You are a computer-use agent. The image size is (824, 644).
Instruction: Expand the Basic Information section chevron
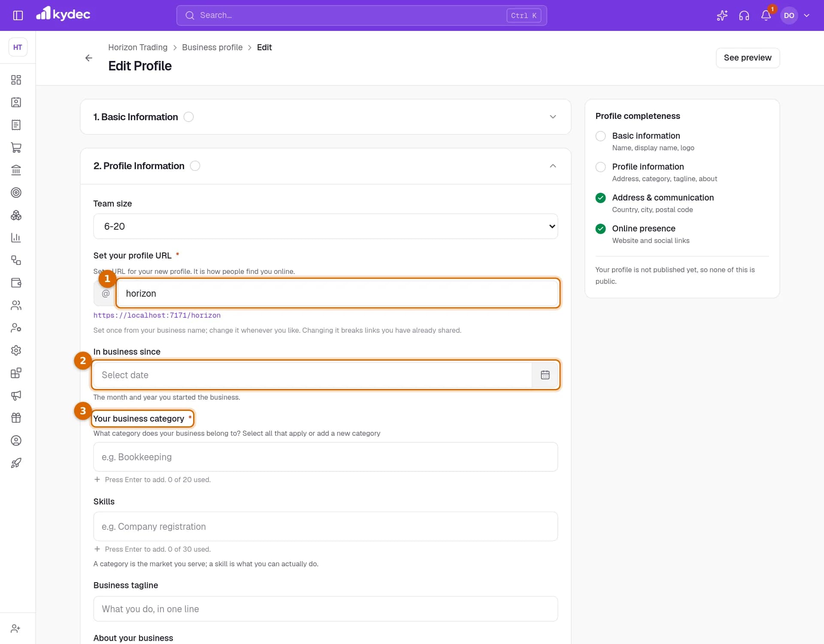553,117
